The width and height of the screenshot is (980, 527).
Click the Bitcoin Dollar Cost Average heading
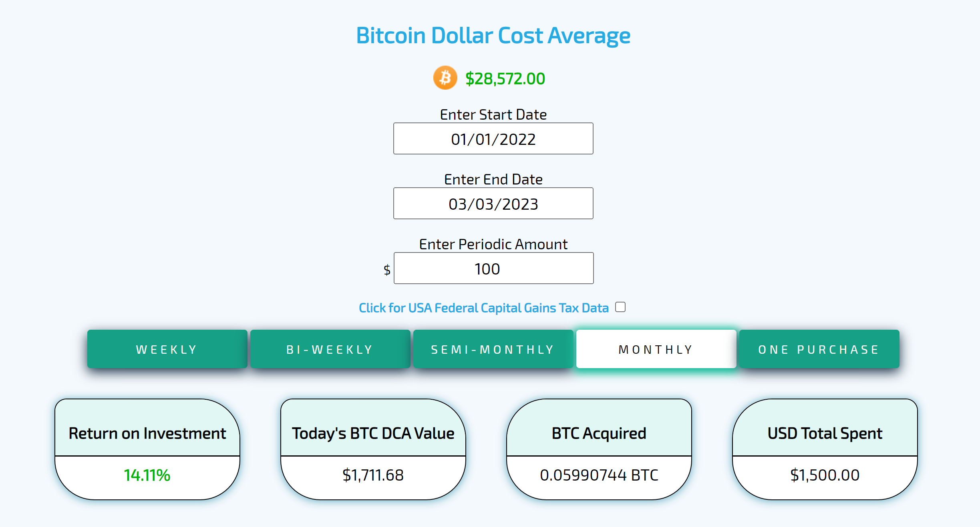(x=493, y=36)
